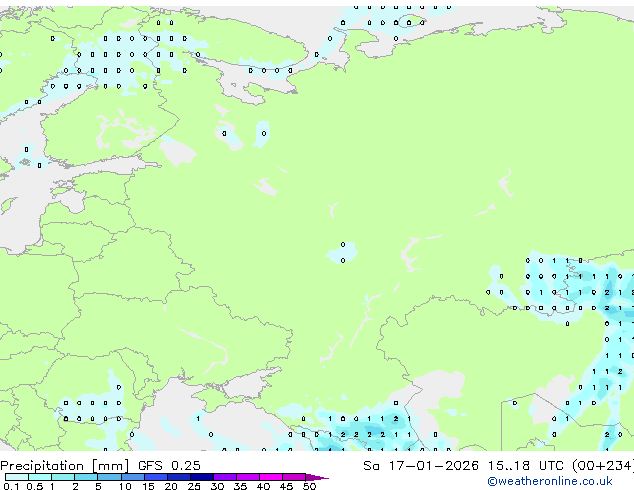Image resolution: width=634 pixels, height=490 pixels.
Task: Click the '30' legend value
Action: click(217, 486)
